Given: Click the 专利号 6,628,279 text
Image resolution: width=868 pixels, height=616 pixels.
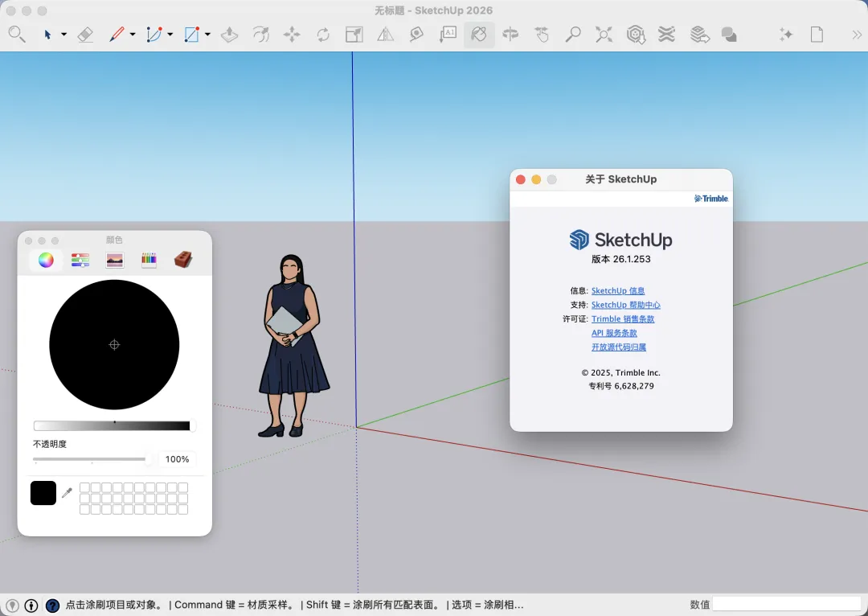Looking at the screenshot, I should tap(620, 386).
